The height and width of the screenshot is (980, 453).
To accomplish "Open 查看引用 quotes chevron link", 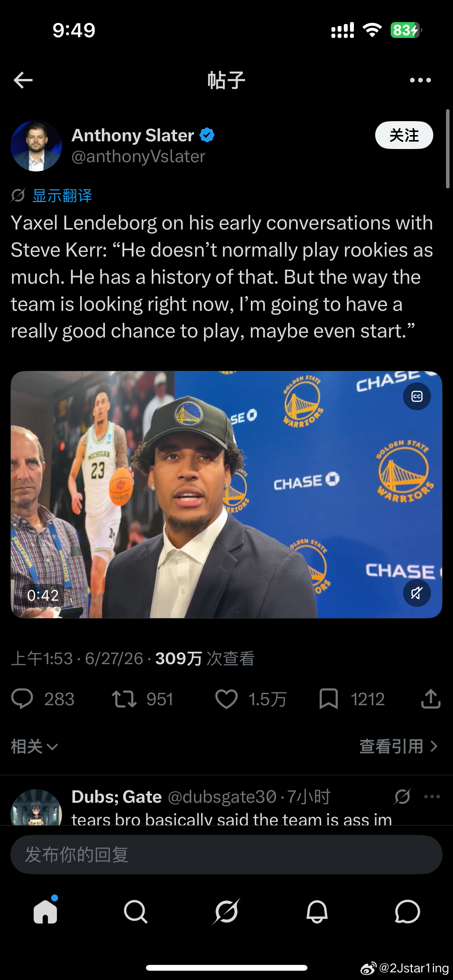I will [398, 746].
